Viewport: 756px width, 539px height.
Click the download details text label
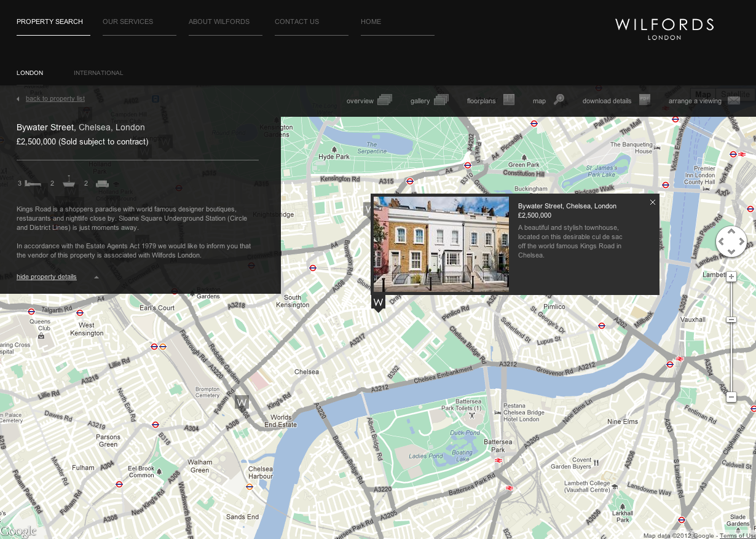pos(607,101)
